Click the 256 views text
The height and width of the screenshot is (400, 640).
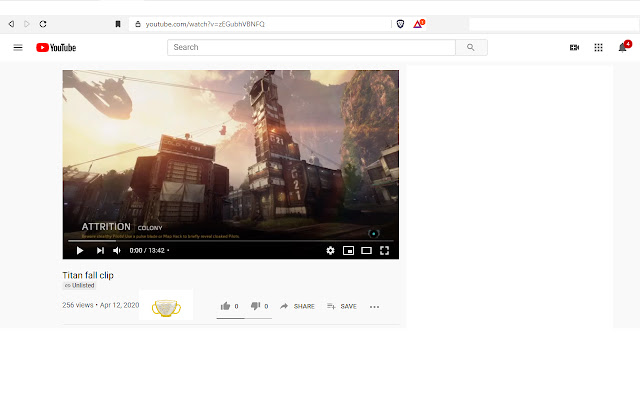pos(78,305)
